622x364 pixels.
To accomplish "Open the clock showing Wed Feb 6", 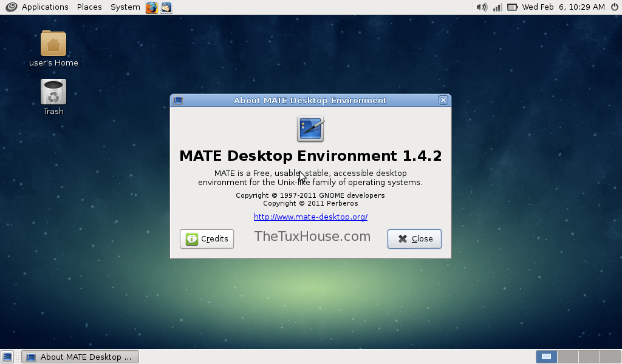I will click(563, 7).
